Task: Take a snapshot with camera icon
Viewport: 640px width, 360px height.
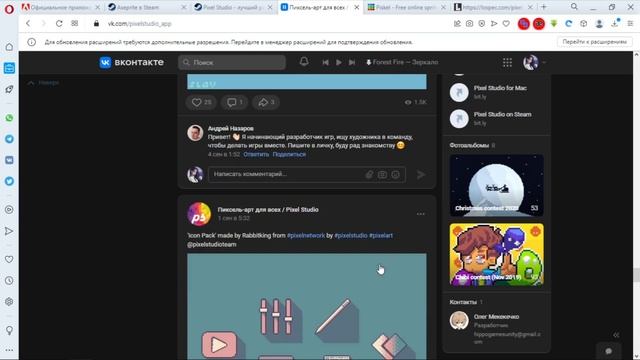Action: tap(469, 24)
